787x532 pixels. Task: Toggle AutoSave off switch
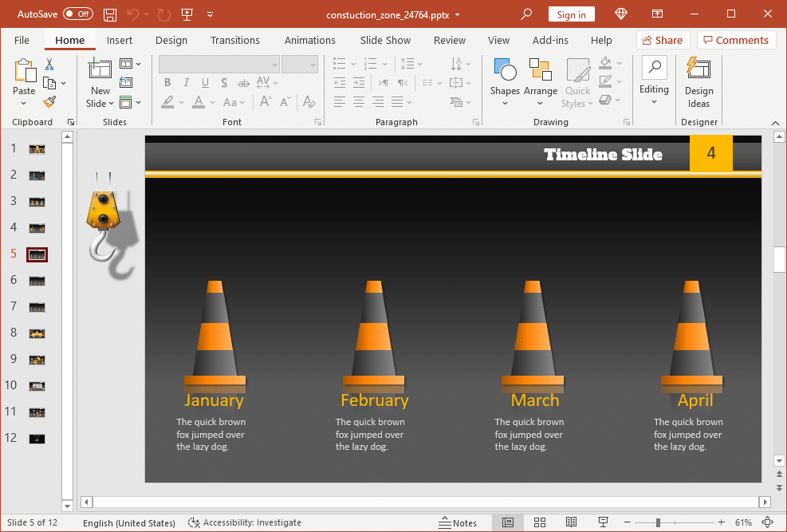[x=78, y=14]
